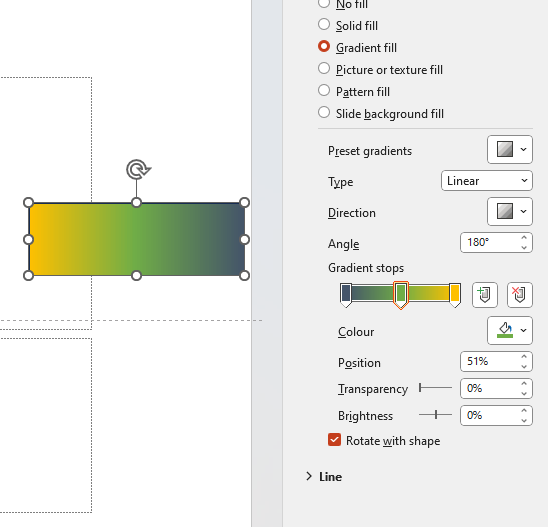Uncheck Rotate with shape checkbox
The image size is (548, 527).
tap(334, 440)
